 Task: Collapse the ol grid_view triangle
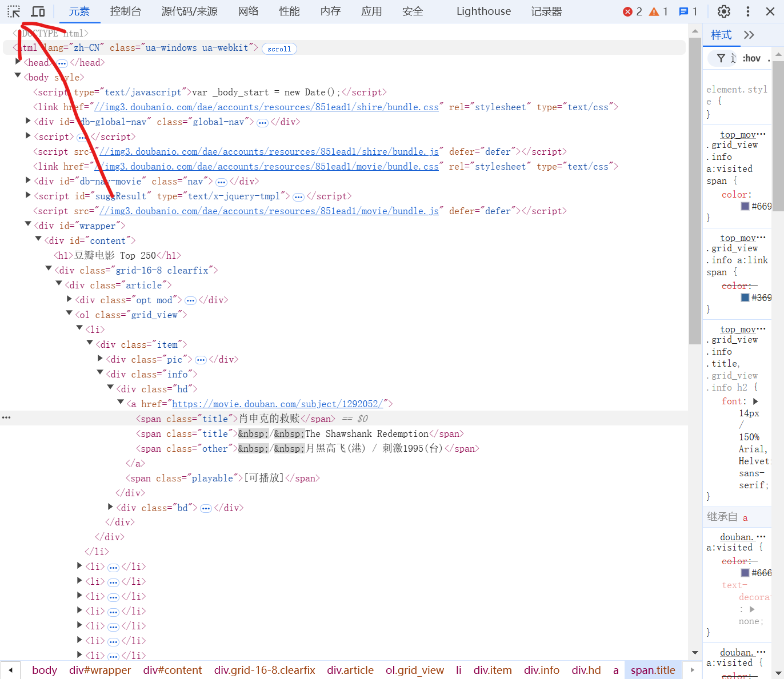pyautogui.click(x=69, y=314)
